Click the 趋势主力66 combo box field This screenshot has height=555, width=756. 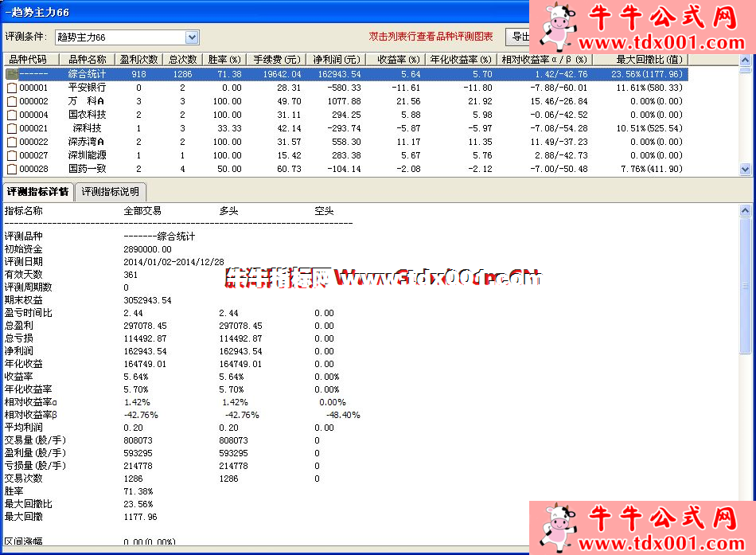127,37
